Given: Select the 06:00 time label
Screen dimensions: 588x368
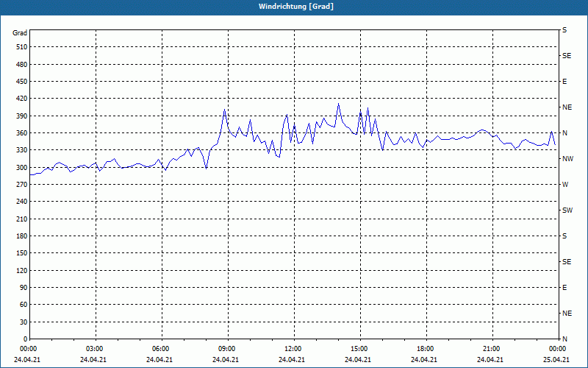Looking at the screenshot, I should [160, 349].
